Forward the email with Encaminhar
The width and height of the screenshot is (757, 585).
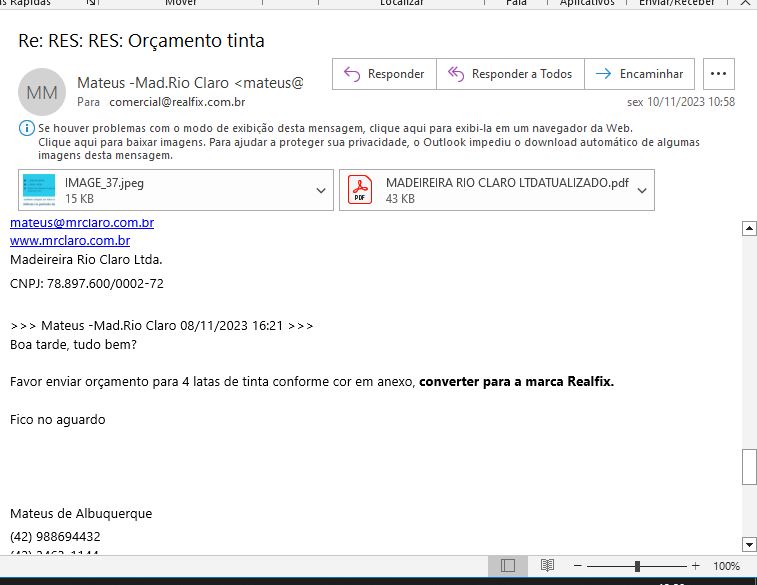pyautogui.click(x=639, y=74)
